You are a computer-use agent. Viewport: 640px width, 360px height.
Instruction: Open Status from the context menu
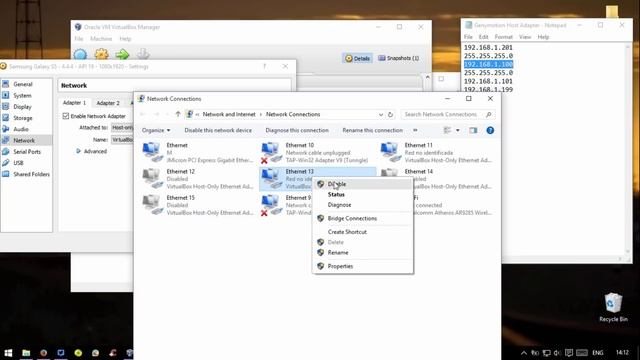336,195
